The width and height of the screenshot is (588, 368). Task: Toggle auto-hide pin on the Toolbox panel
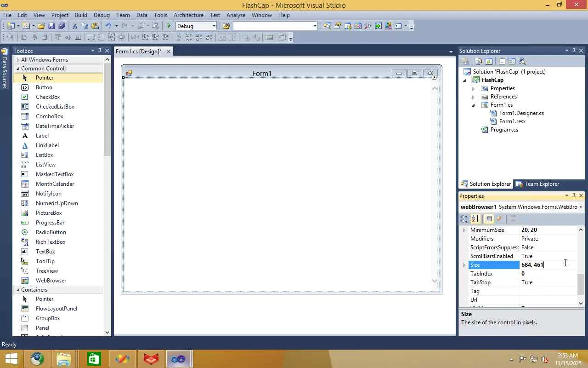tap(100, 51)
